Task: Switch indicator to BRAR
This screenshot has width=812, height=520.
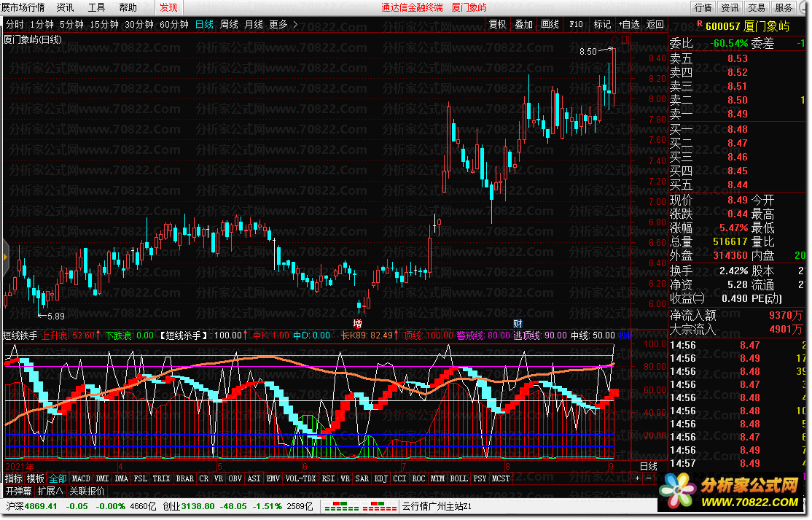Action: click(184, 478)
